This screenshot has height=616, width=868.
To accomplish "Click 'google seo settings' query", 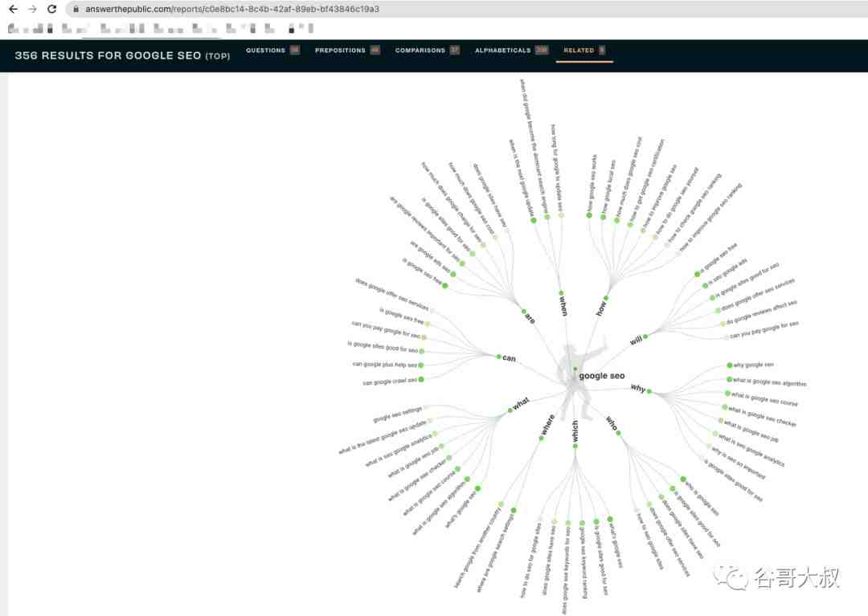I will 398,415.
